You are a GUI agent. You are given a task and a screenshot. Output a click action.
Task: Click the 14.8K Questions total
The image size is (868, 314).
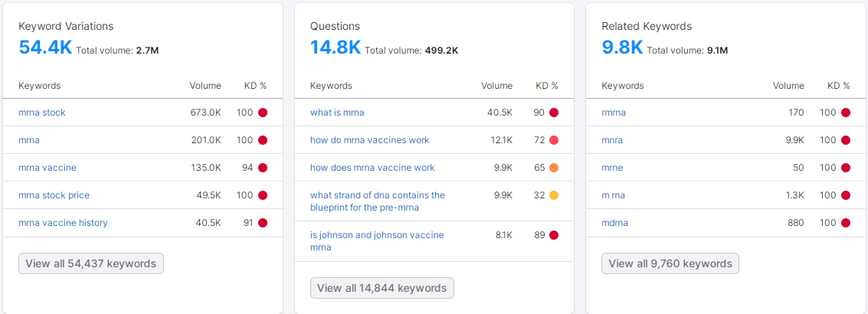click(x=335, y=47)
